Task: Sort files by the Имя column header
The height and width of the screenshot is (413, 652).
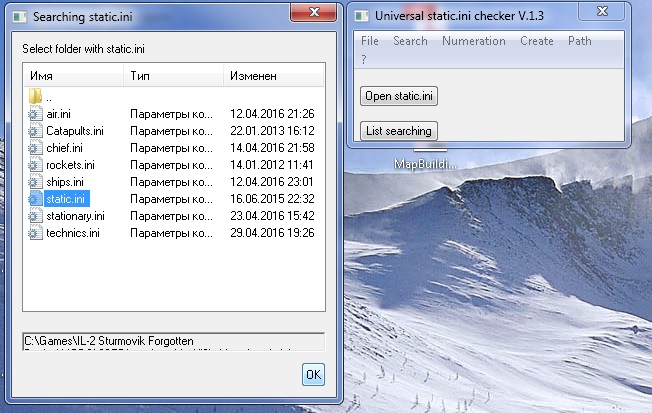Action: [73, 76]
